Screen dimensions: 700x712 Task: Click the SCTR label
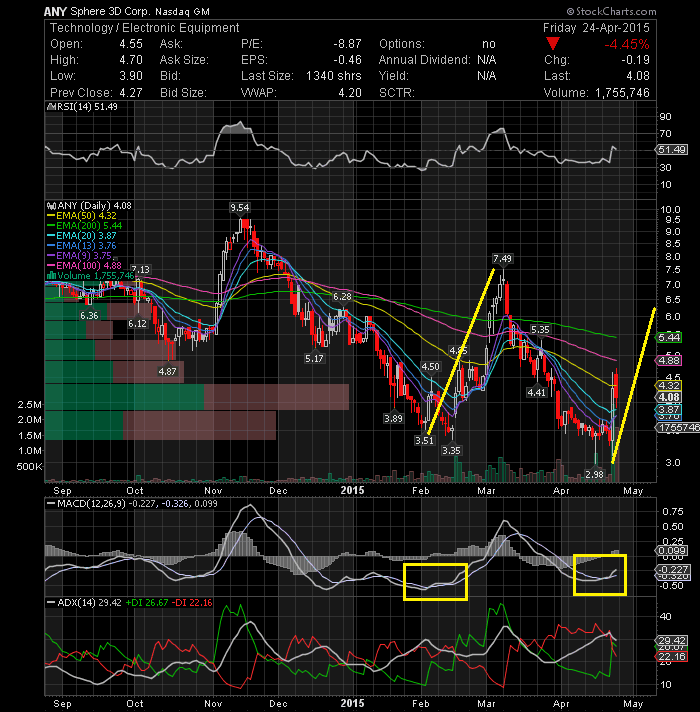[x=397, y=93]
